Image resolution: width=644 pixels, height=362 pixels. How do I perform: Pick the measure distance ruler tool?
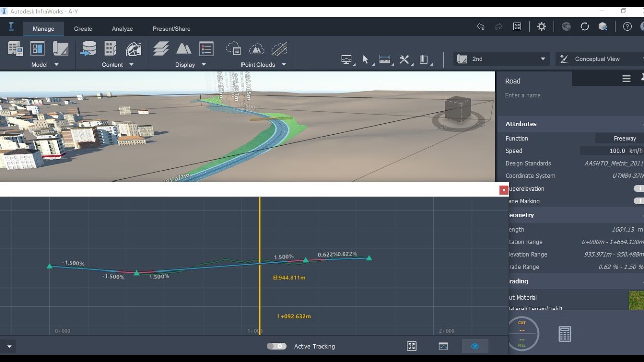pos(385,60)
